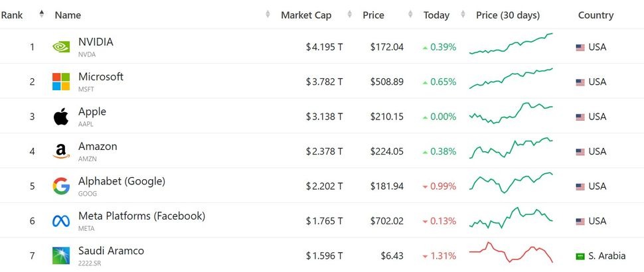Click the Microsoft logo icon
The image size is (644, 272).
[61, 82]
